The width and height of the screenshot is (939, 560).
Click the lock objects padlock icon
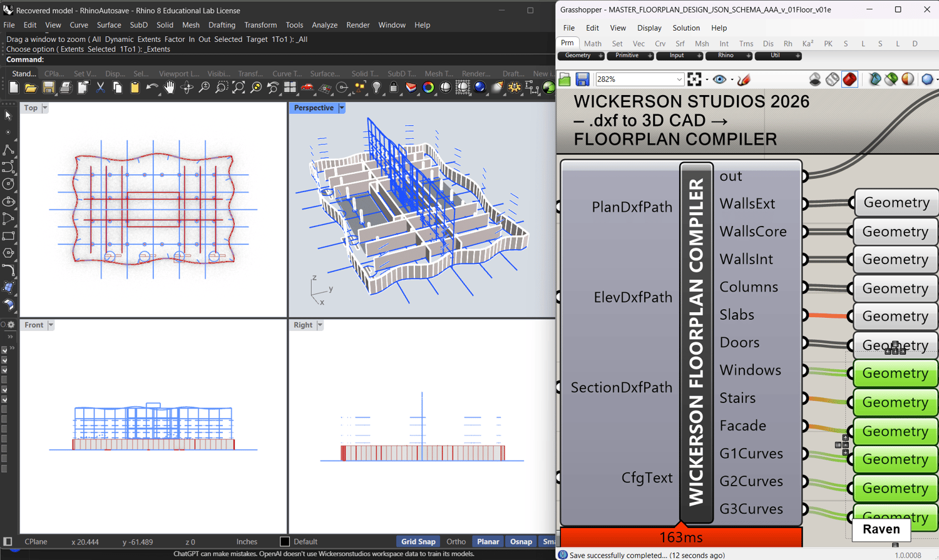point(394,88)
